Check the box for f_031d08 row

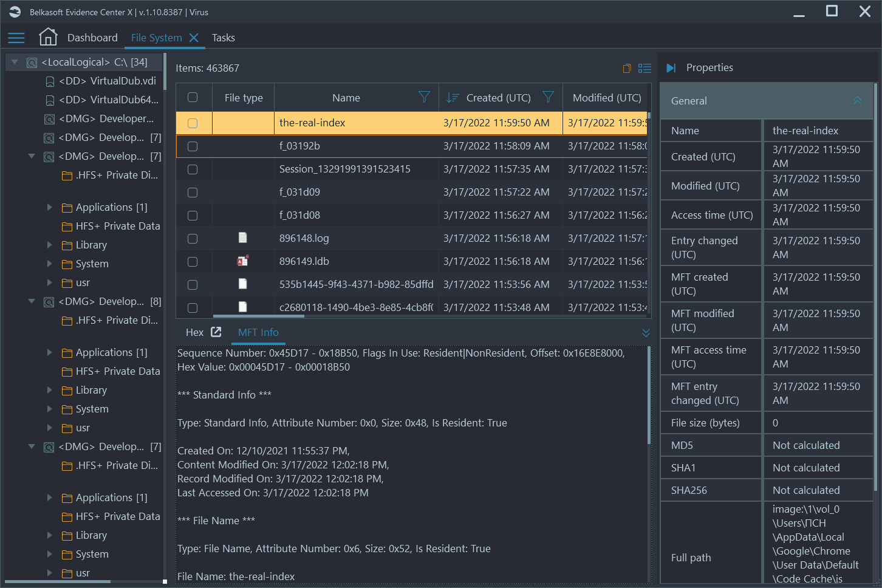click(193, 216)
